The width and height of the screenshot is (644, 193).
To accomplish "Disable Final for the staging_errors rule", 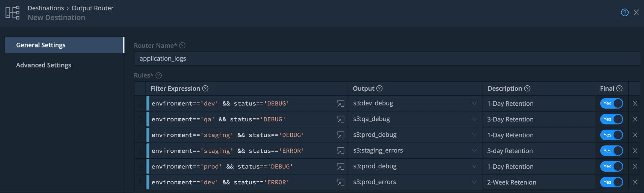I will tap(611, 151).
